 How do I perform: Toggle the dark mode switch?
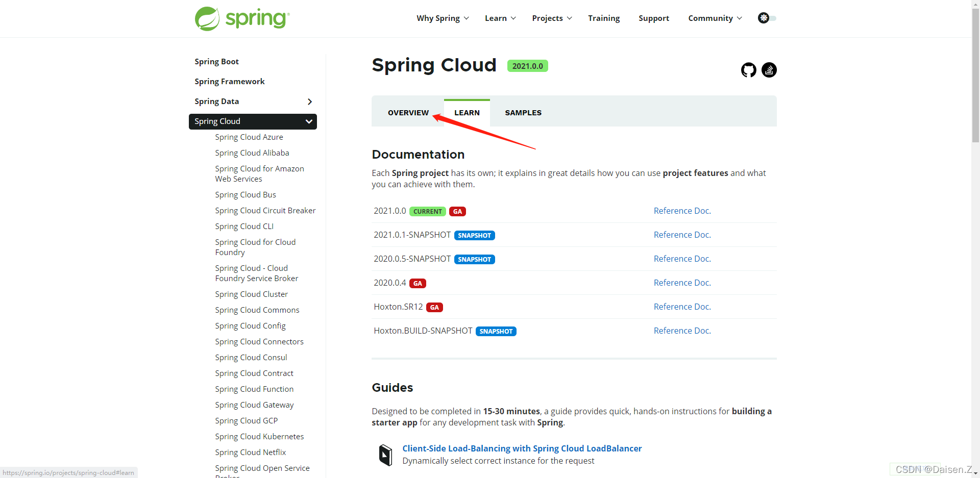click(767, 18)
